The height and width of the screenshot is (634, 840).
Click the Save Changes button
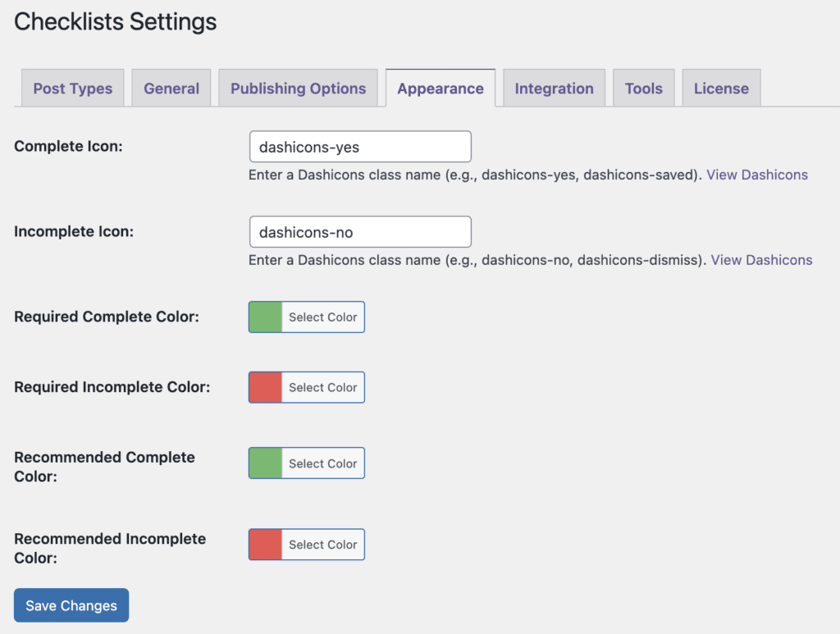pos(71,605)
